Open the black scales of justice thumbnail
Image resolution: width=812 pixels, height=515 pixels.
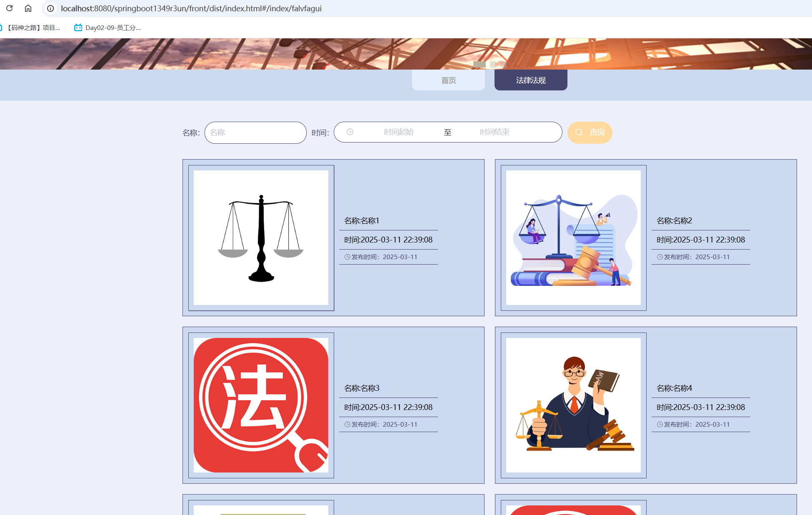261,237
